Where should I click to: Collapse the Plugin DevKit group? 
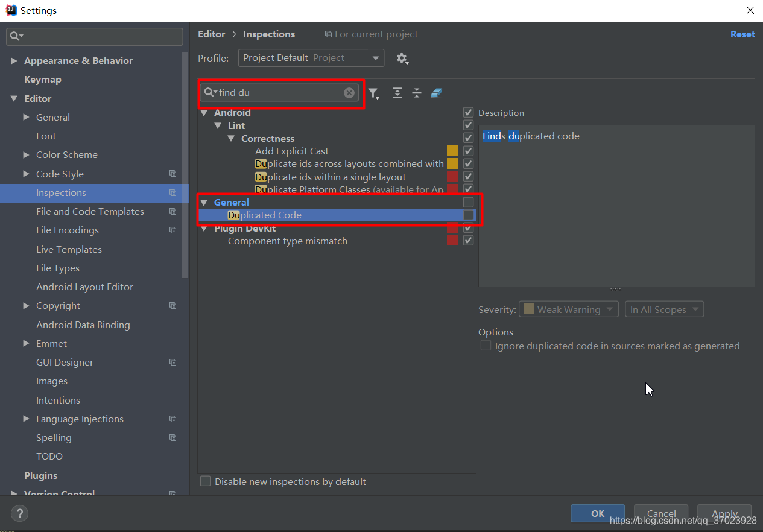pos(205,228)
